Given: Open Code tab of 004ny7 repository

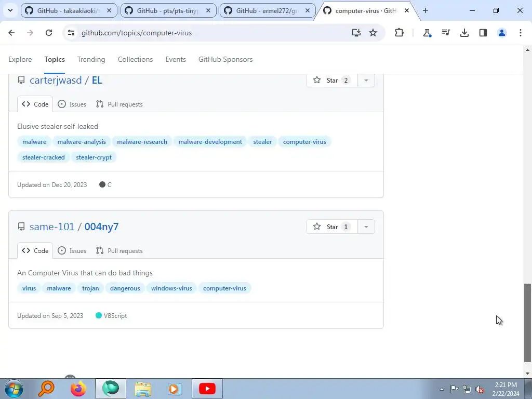Looking at the screenshot, I should (x=35, y=251).
